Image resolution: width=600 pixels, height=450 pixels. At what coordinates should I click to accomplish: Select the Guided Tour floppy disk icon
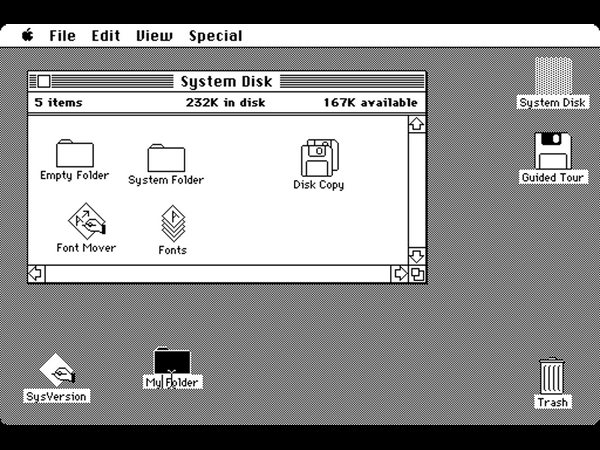pyautogui.click(x=553, y=151)
